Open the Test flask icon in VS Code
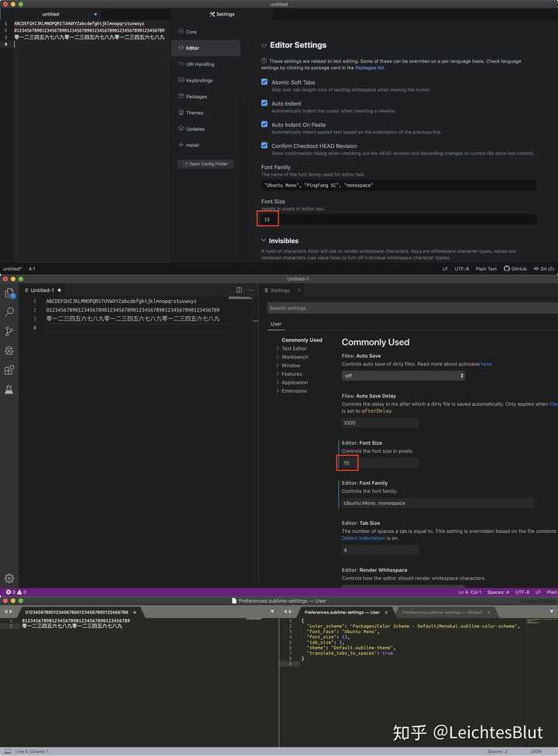Image resolution: width=558 pixels, height=756 pixels. (9, 390)
